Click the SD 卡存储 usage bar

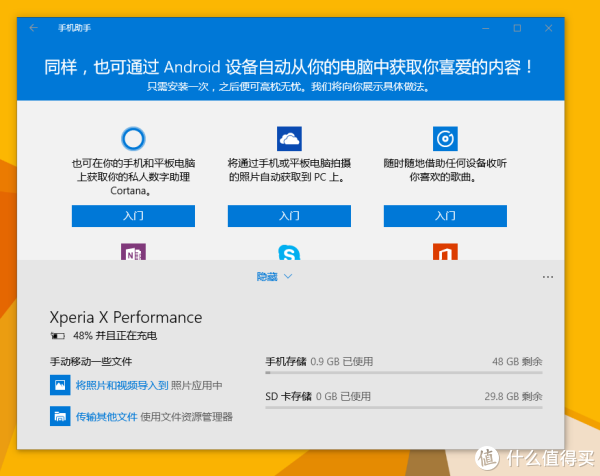click(404, 408)
